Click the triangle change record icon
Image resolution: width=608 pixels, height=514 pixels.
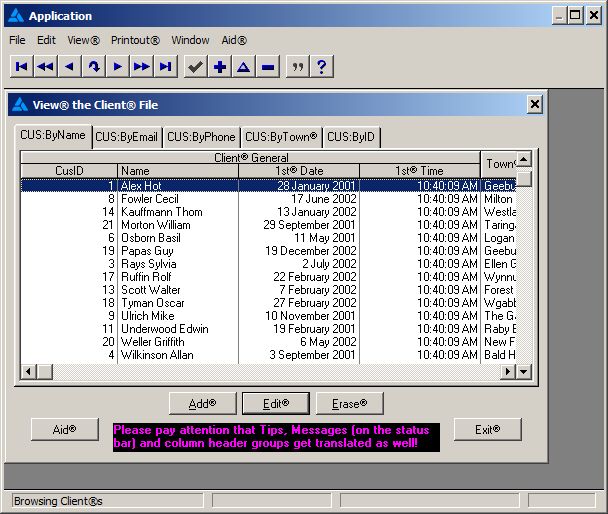point(244,67)
